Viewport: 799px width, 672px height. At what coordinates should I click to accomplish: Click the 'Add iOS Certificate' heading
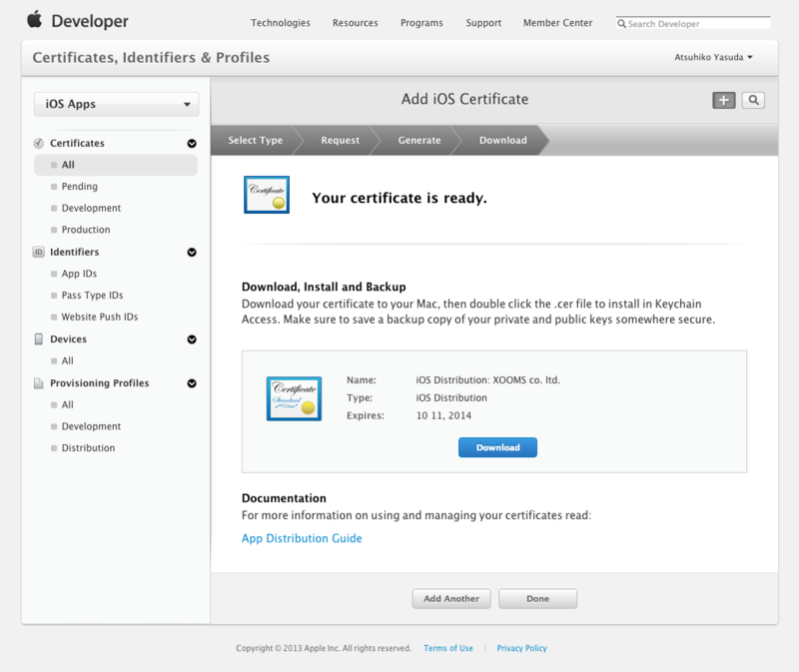[464, 99]
